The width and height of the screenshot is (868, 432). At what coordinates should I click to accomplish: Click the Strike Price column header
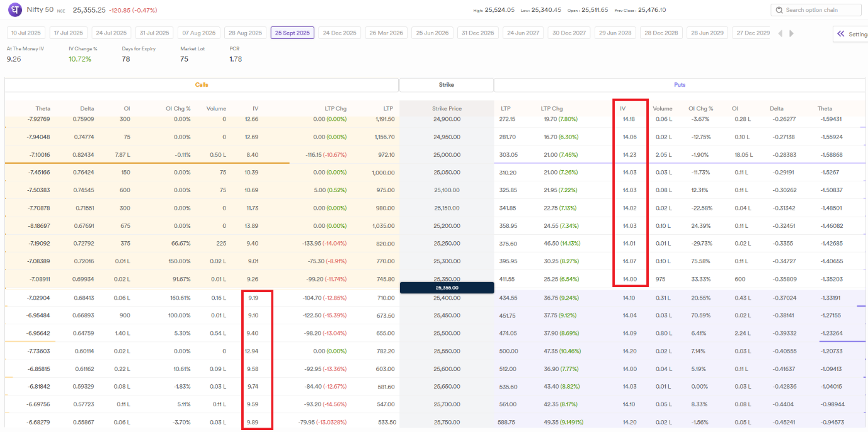(x=447, y=109)
